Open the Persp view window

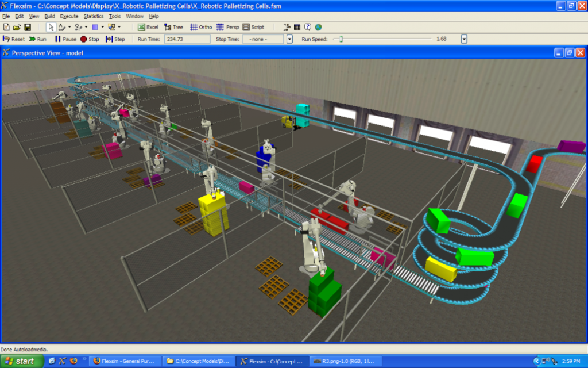point(228,27)
